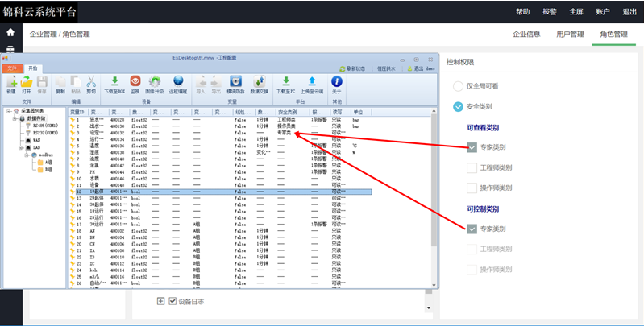The image size is (644, 326).
Task: Open the 文件 ribbon tab
Action: 12,68
